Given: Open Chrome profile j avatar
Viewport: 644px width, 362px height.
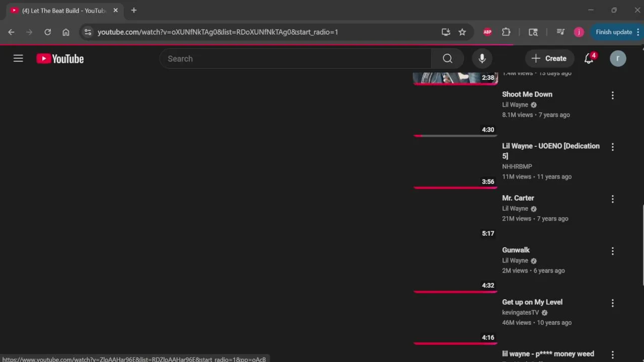Looking at the screenshot, I should click(x=579, y=32).
